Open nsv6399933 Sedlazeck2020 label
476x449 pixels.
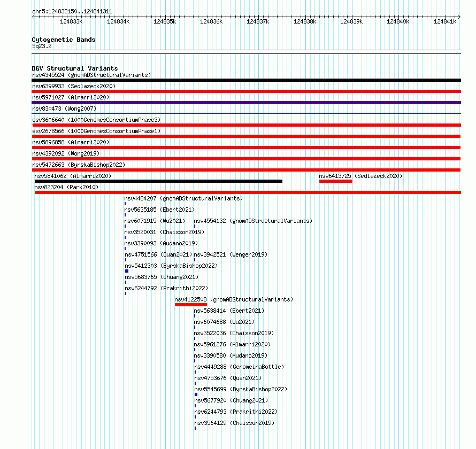pos(74,86)
